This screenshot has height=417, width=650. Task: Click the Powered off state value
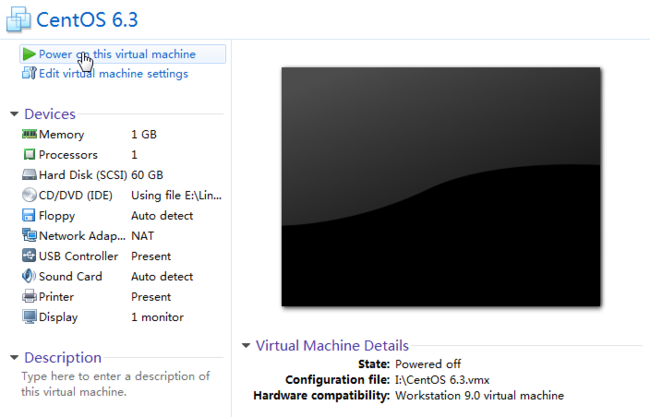click(428, 364)
